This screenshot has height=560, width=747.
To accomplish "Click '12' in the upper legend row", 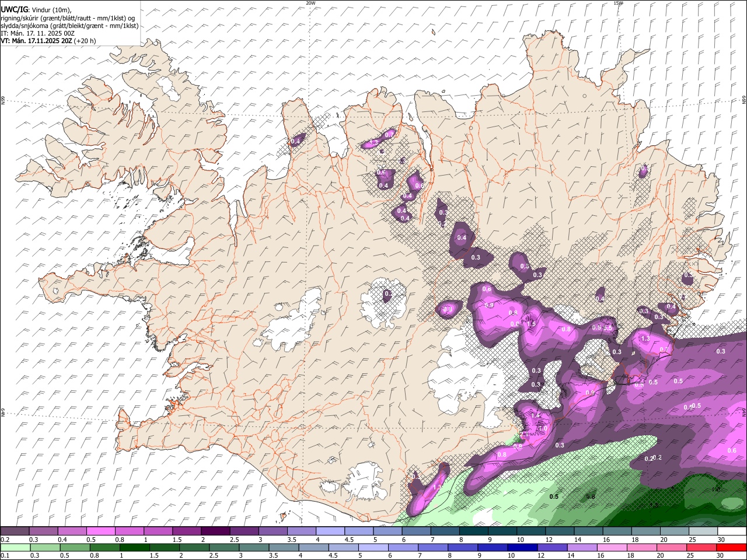I will (x=549, y=540).
